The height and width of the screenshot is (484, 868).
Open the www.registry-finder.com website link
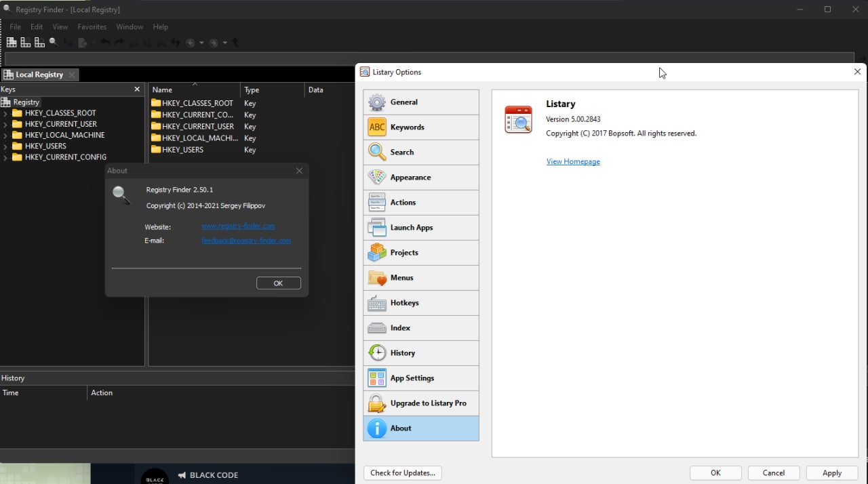238,226
